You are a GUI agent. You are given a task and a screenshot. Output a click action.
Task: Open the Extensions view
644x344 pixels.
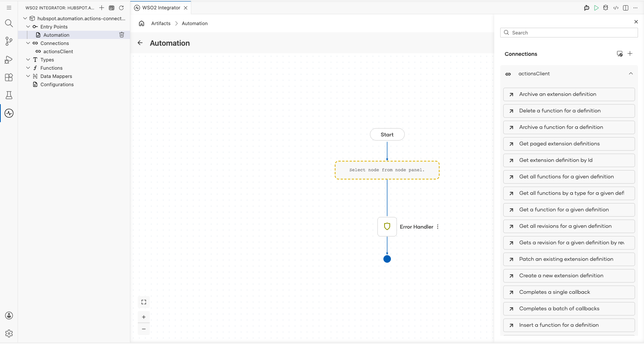[9, 77]
